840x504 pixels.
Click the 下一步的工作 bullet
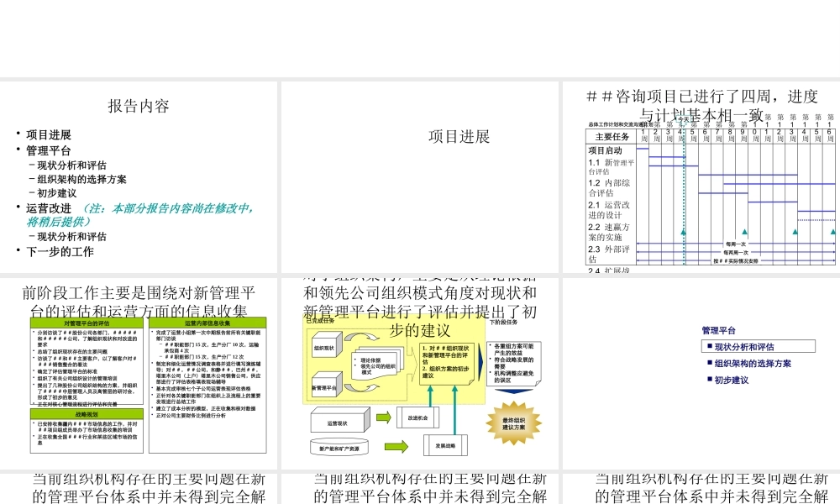coord(60,252)
